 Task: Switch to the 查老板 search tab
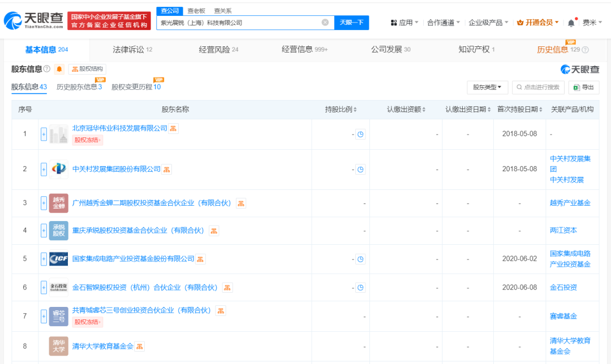196,11
